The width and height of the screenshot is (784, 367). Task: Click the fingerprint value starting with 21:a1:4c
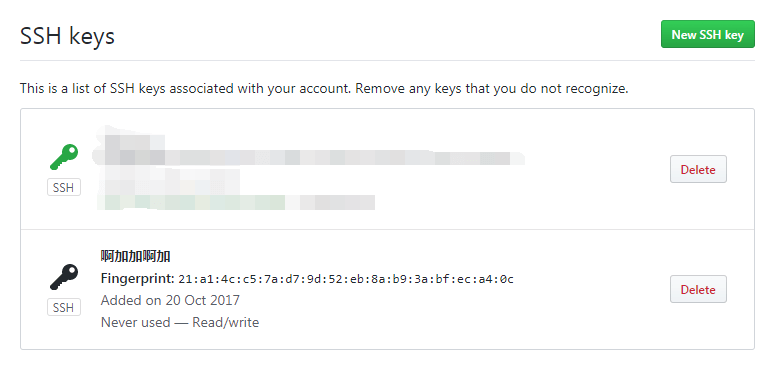tap(346, 279)
